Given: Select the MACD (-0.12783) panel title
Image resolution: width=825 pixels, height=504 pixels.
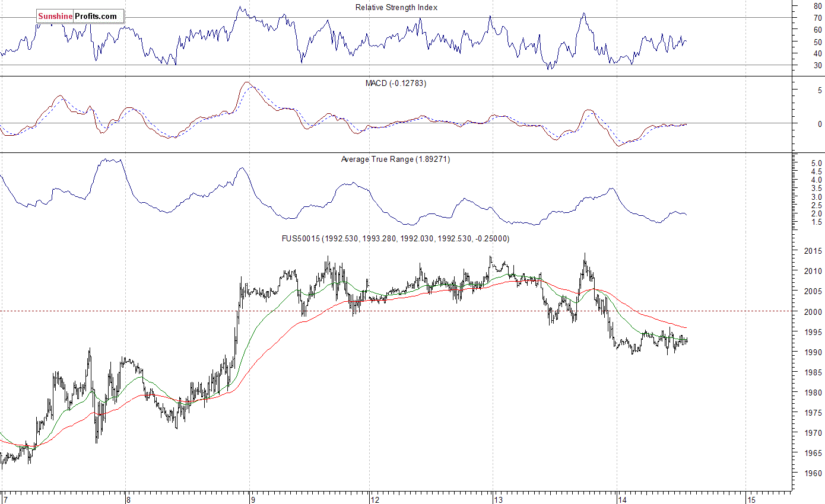Looking at the screenshot, I should 395,84.
